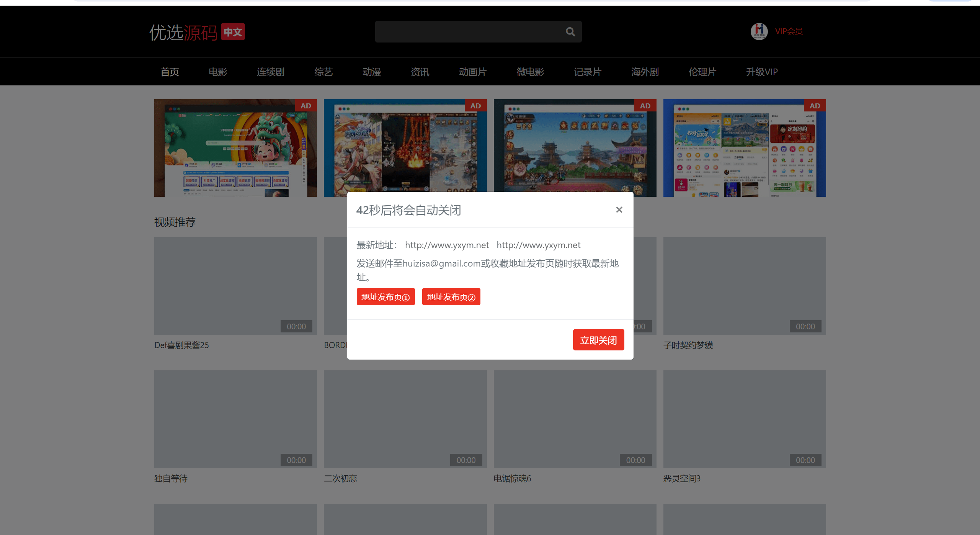
Task: Close the popup with the X icon
Action: tap(619, 210)
